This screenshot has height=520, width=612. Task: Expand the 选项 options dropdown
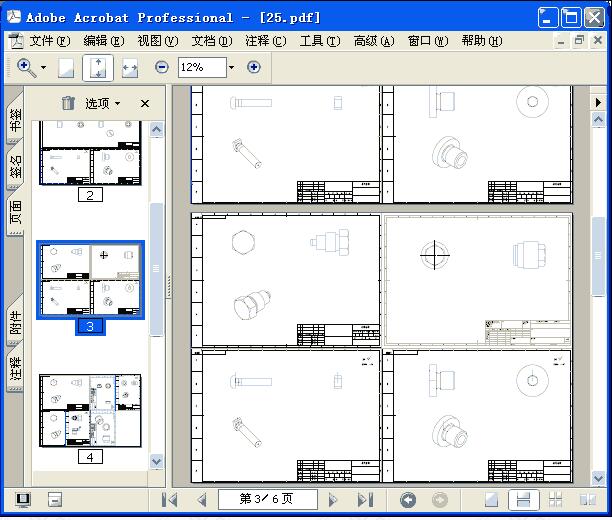102,103
